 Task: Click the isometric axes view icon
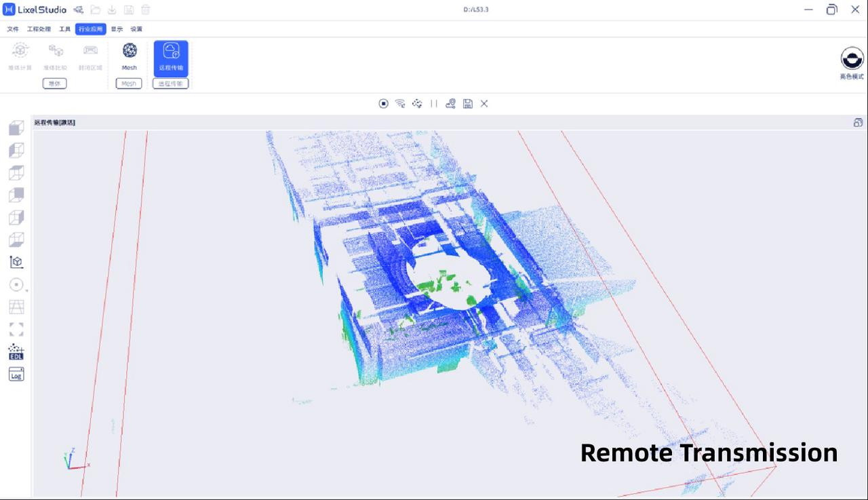pyautogui.click(x=16, y=262)
